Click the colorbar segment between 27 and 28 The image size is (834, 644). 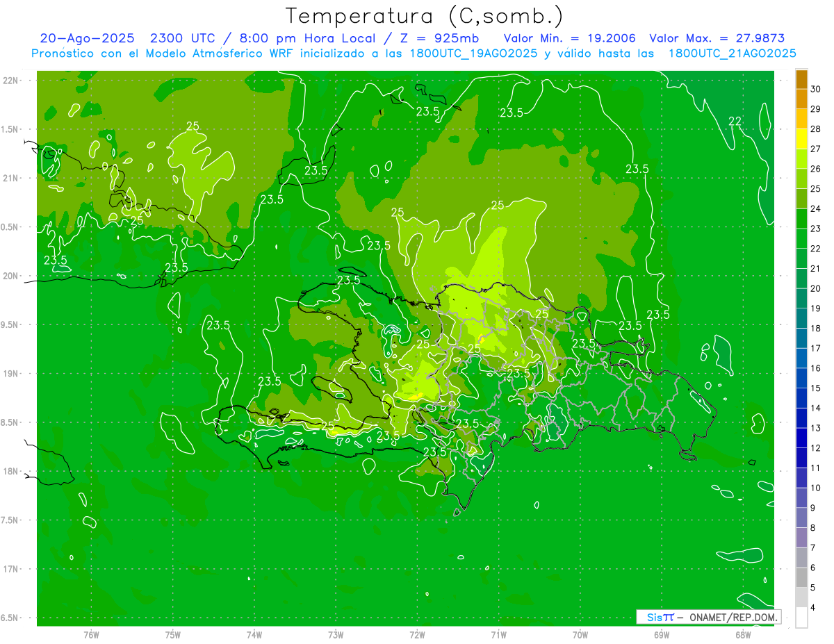click(801, 139)
